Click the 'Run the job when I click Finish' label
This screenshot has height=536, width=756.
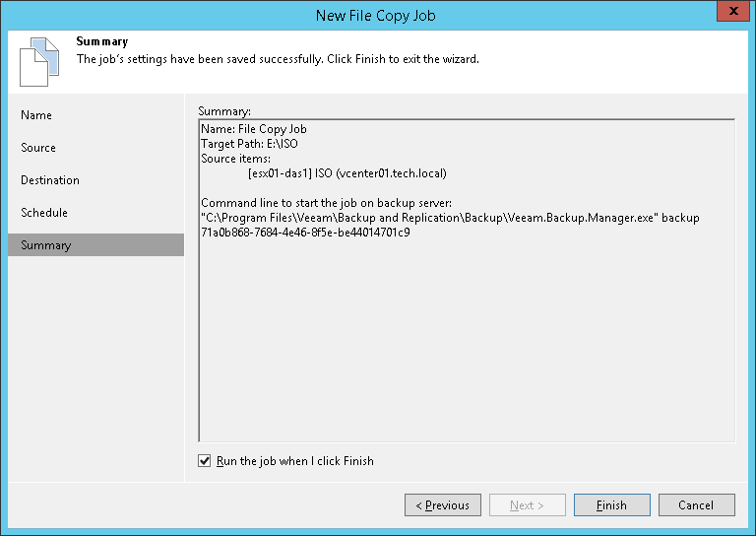click(x=295, y=460)
